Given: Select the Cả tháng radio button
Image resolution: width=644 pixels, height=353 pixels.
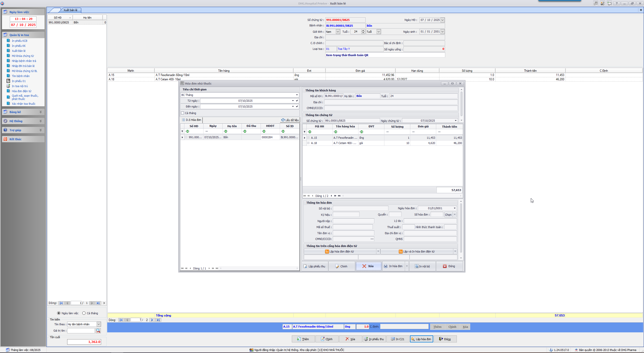Looking at the screenshot, I should point(84,313).
